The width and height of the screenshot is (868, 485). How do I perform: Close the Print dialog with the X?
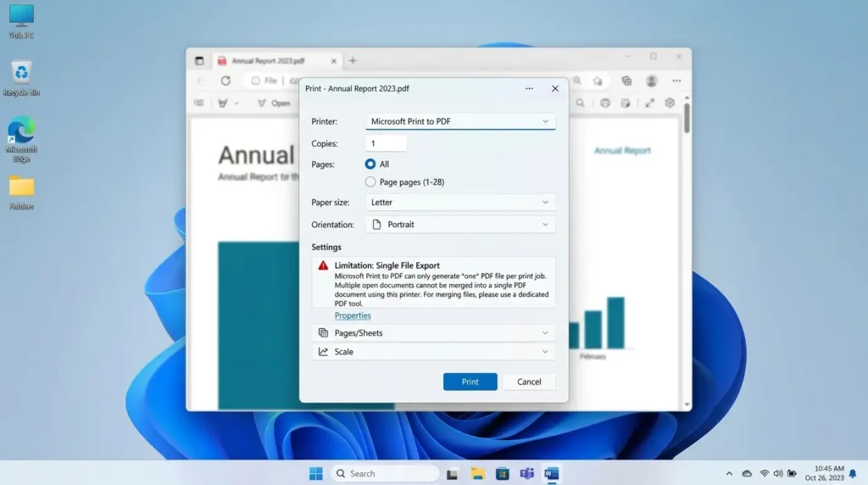click(555, 88)
